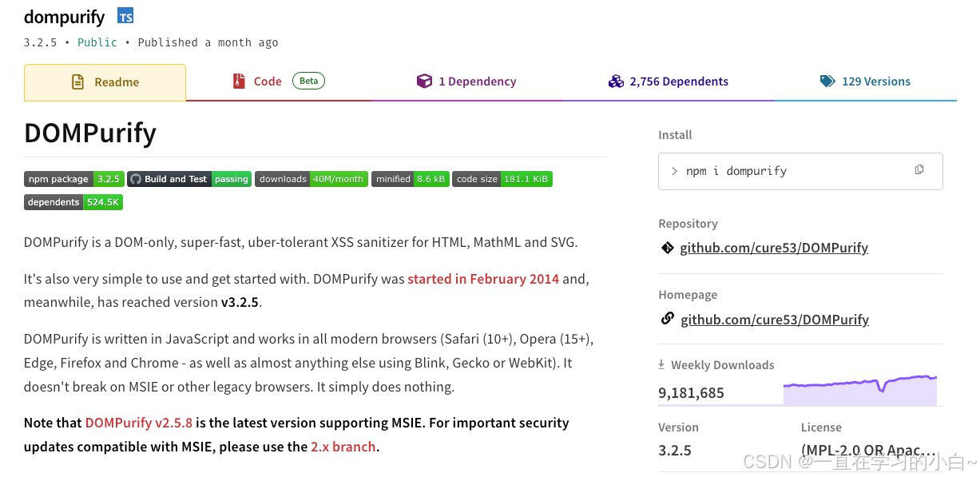980x477 pixels.
Task: Click the MPL-2.0 OR Apache license value
Action: pos(868,451)
